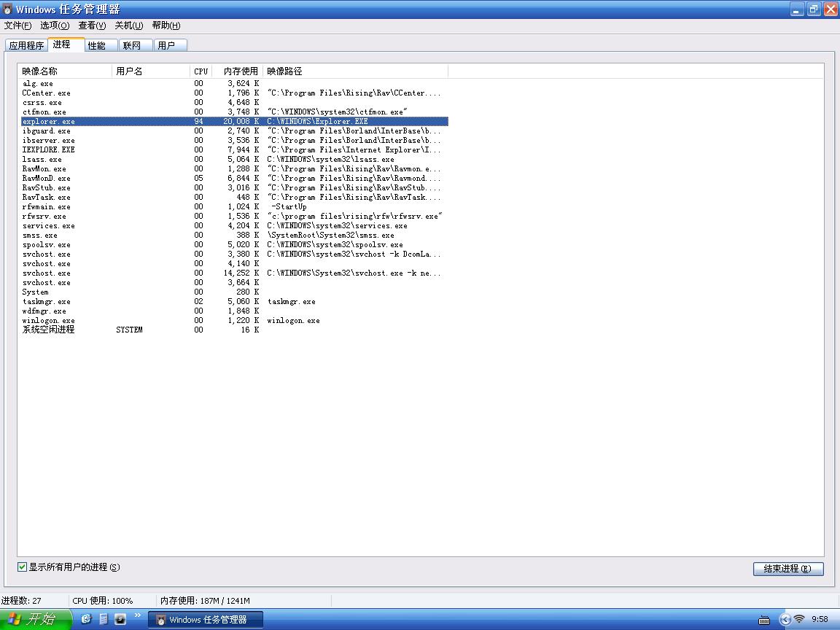The width and height of the screenshot is (840, 630).
Task: Click the calculator quick launch icon
Action: tap(104, 619)
